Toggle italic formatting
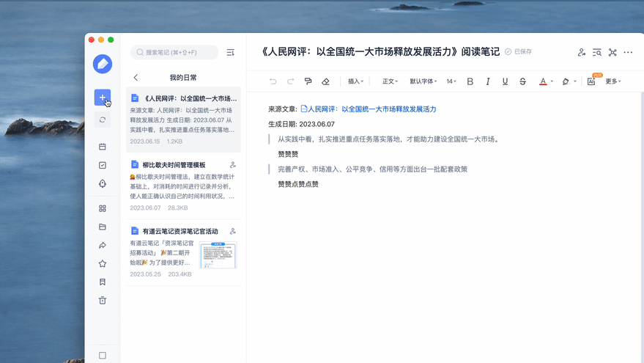The width and height of the screenshot is (644, 363). tap(487, 81)
